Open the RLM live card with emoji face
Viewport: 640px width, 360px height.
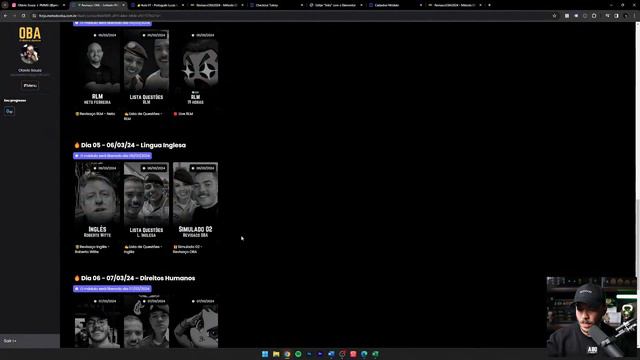[x=195, y=68]
